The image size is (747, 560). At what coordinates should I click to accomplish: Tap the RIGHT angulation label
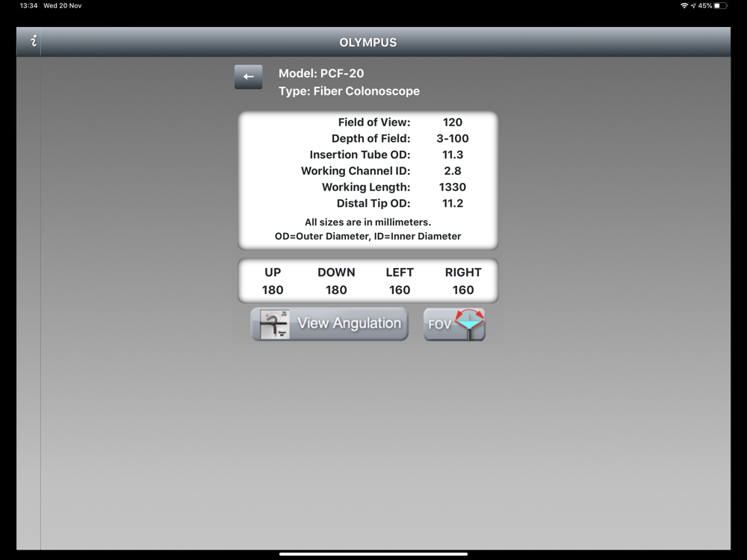click(463, 273)
